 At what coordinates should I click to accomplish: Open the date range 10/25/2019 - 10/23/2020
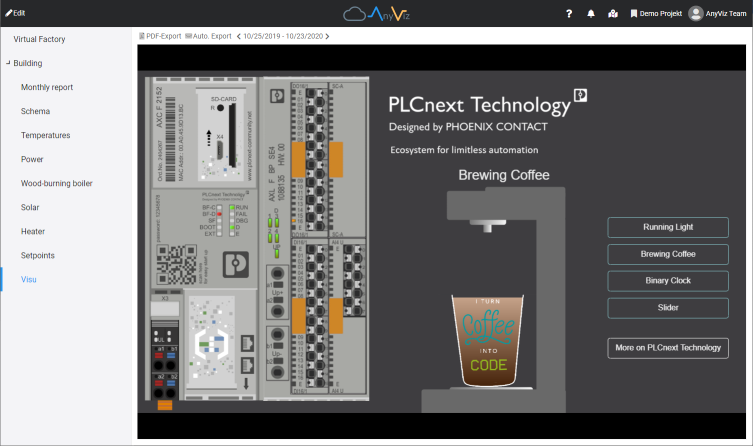click(283, 36)
